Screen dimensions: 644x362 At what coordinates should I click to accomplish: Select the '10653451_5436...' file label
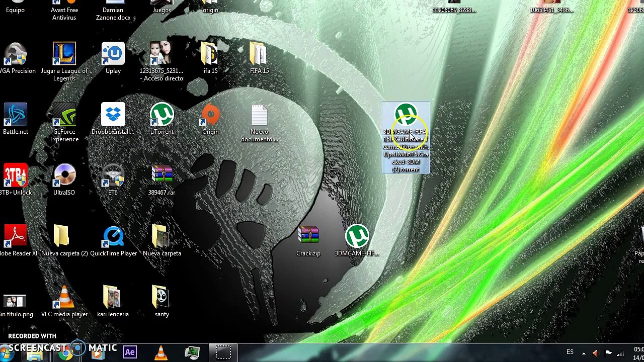(551, 10)
